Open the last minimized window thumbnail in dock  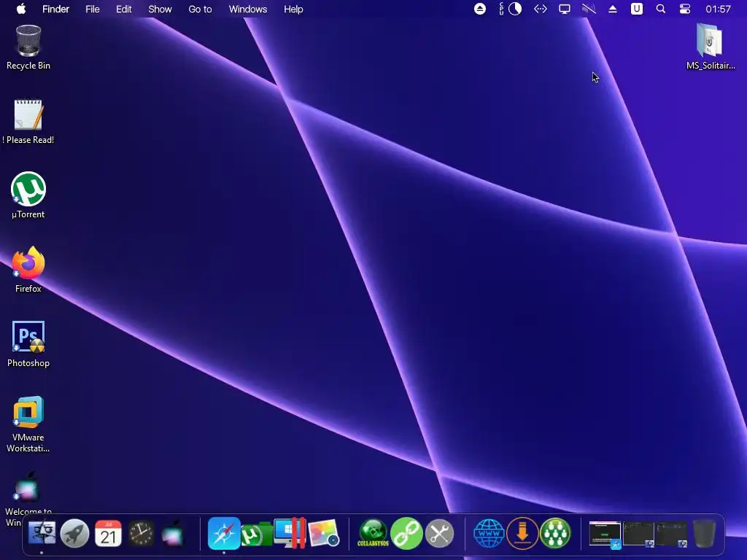tap(672, 534)
